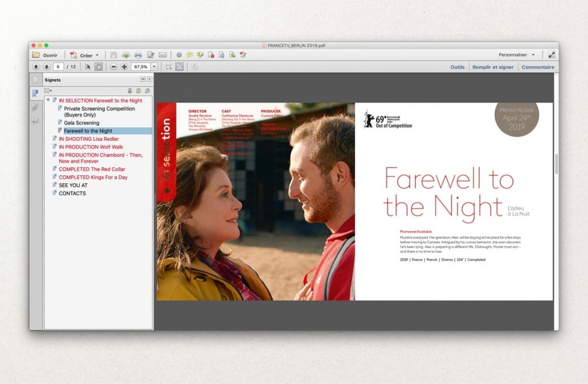The height and width of the screenshot is (384, 588).
Task: Toggle the Hand tool
Action: coord(98,67)
